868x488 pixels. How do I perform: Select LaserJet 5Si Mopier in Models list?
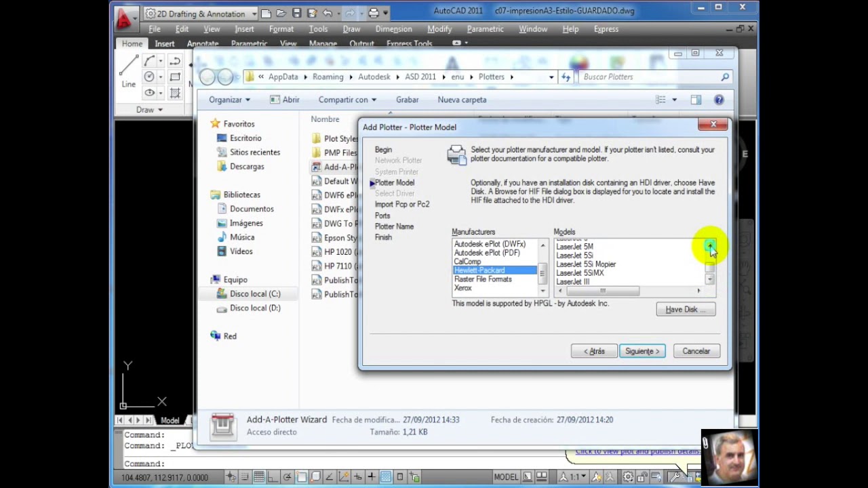point(586,264)
